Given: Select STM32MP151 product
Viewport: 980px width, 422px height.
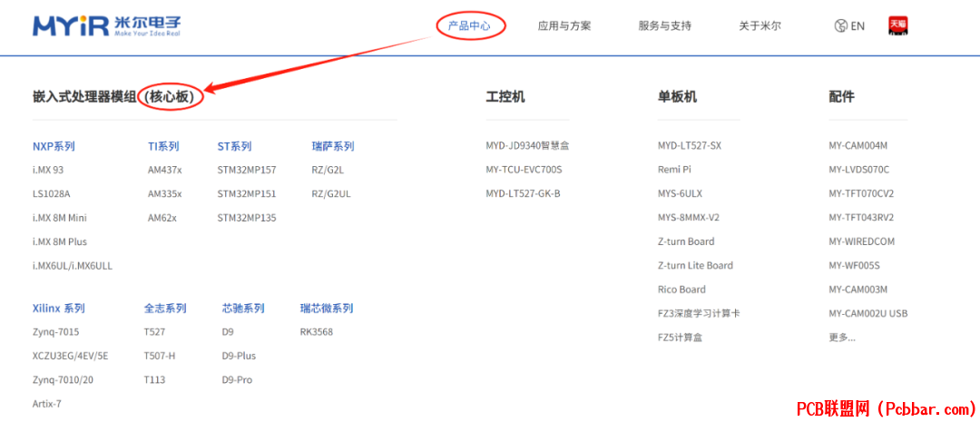Looking at the screenshot, I should 247,194.
